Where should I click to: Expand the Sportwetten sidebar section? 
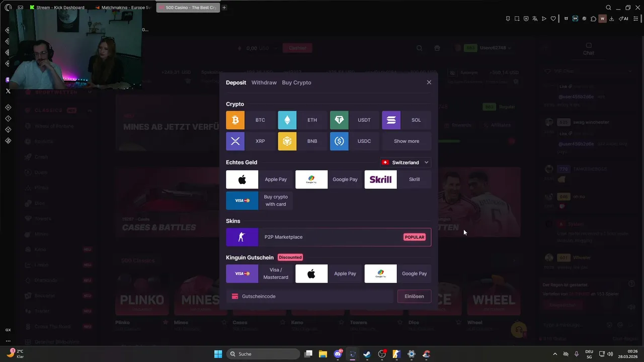tap(90, 93)
